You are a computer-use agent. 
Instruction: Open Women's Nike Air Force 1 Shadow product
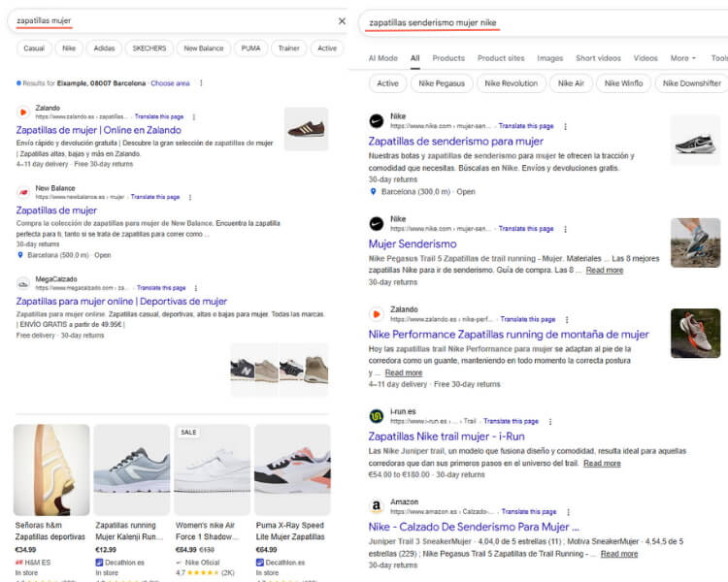(213, 502)
